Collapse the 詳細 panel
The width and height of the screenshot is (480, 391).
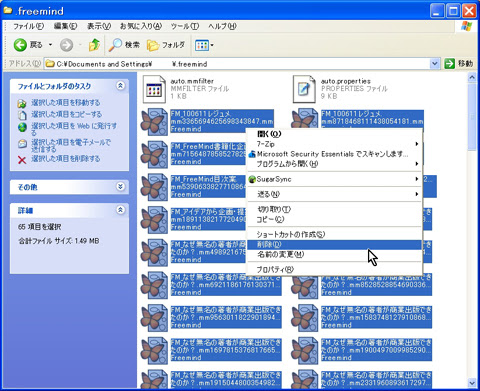point(120,210)
